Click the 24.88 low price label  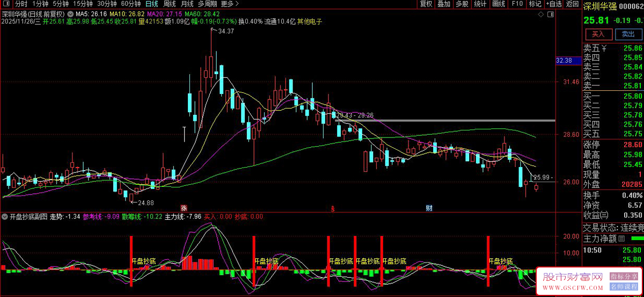[146, 203]
